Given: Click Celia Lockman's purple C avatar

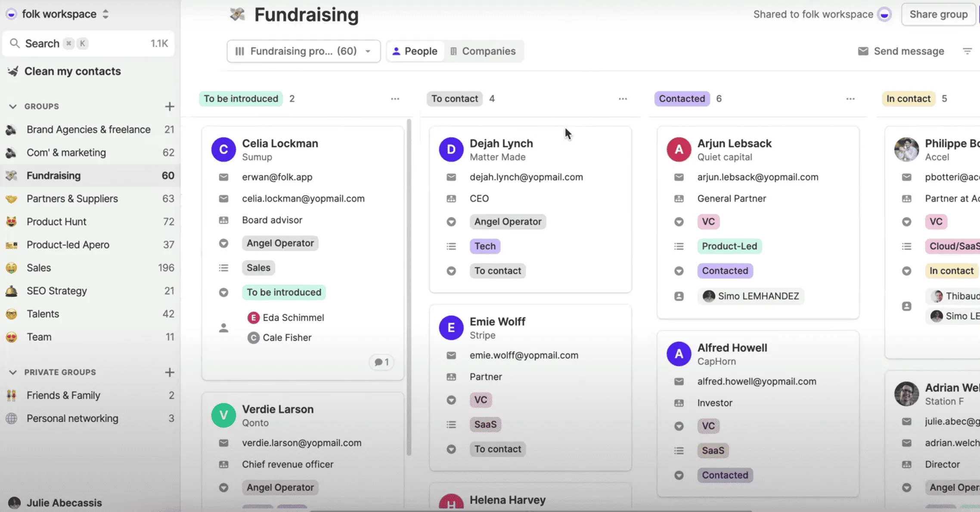Looking at the screenshot, I should click(x=223, y=149).
